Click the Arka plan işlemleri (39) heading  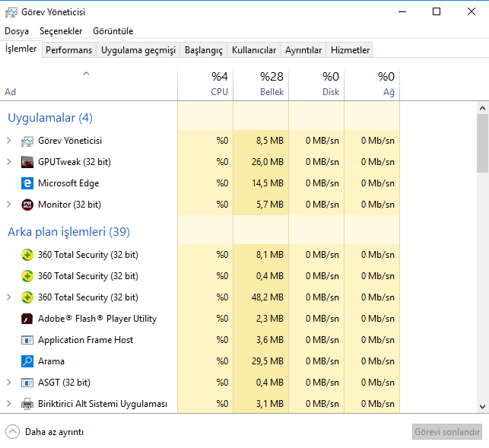tap(68, 232)
